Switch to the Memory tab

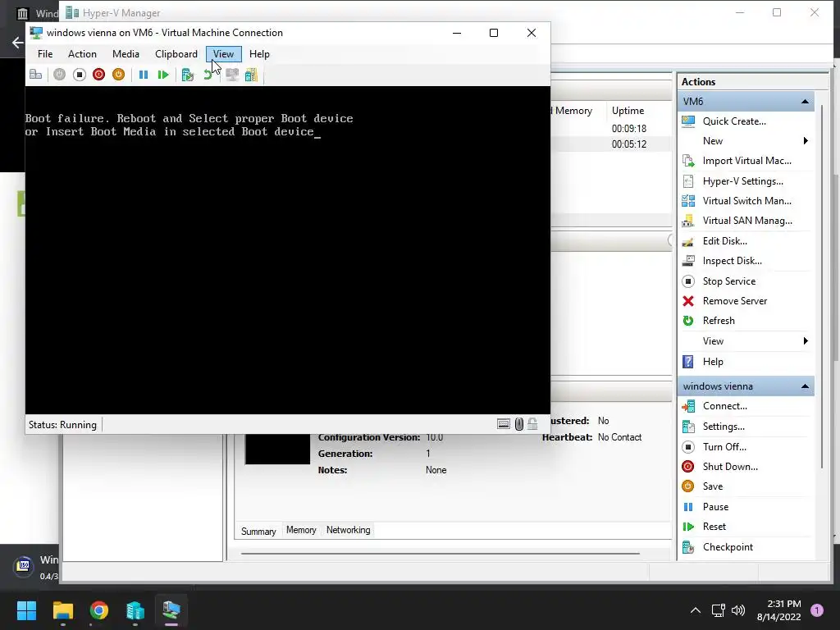301,530
